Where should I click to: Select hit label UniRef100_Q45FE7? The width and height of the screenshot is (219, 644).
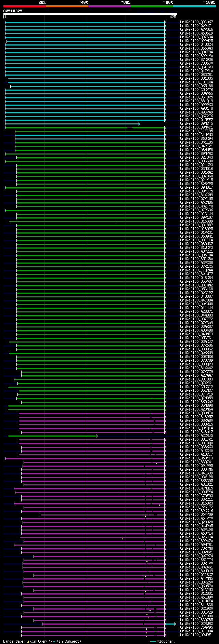[x=196, y=120]
